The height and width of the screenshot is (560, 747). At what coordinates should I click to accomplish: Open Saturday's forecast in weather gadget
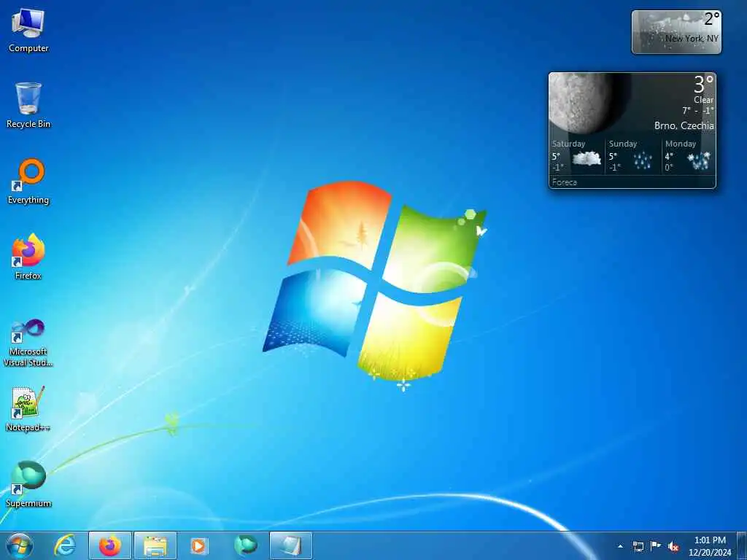point(576,157)
